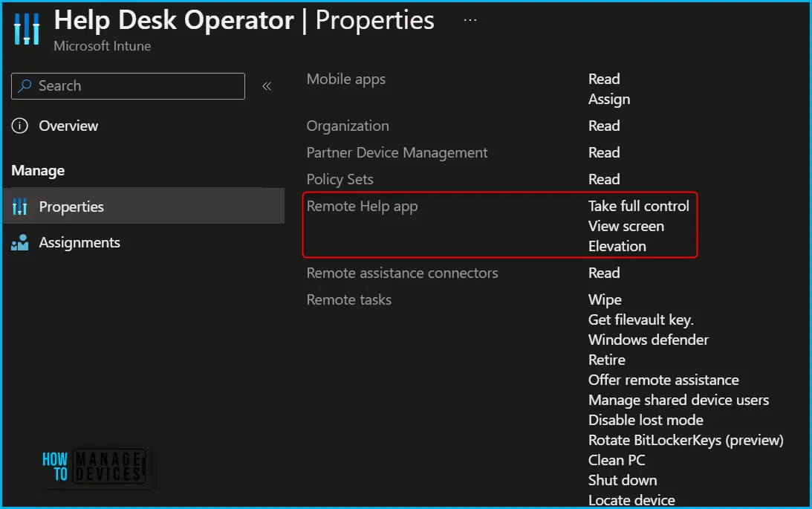Click the Get filevault key entry
812x509 pixels.
click(x=640, y=320)
